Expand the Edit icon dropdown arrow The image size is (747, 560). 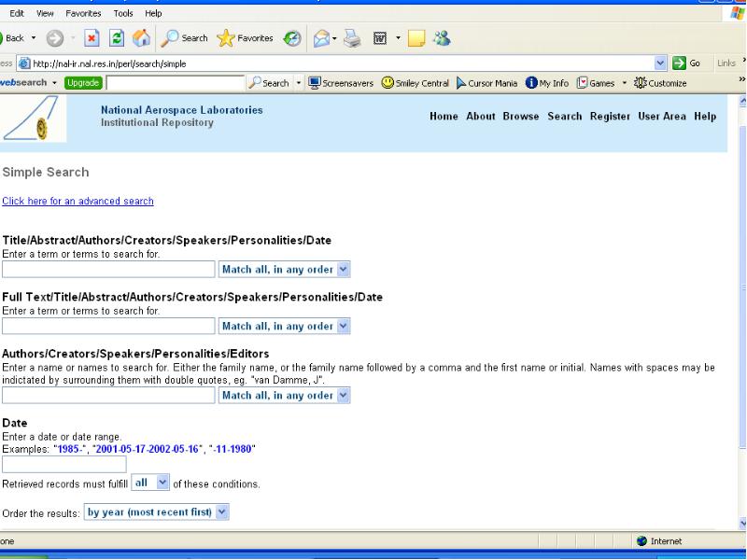point(398,38)
